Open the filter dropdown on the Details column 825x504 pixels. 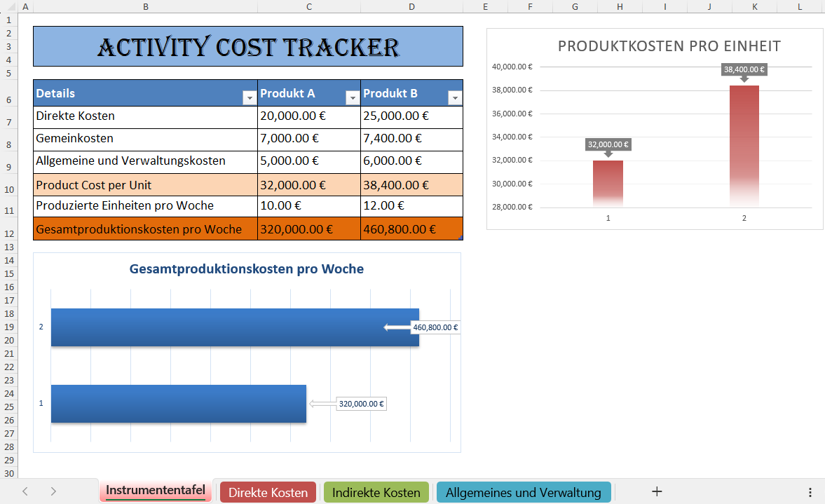(249, 97)
